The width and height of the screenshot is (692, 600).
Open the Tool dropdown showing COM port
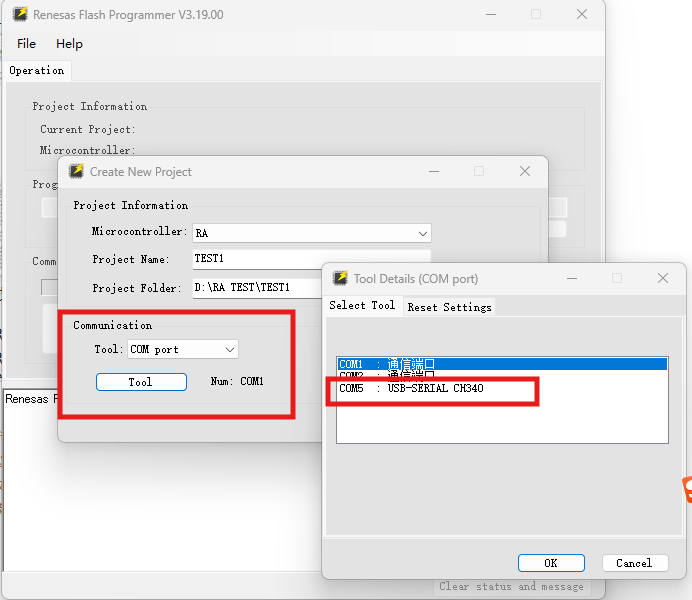click(183, 349)
